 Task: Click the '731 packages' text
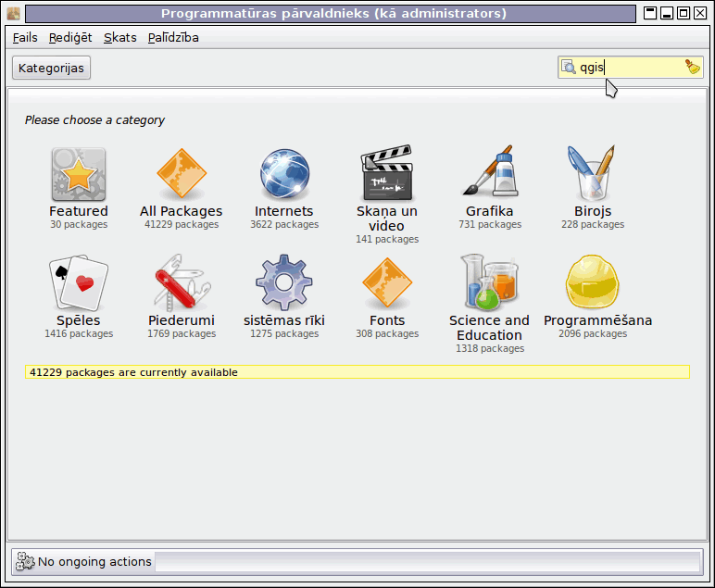pyautogui.click(x=490, y=224)
